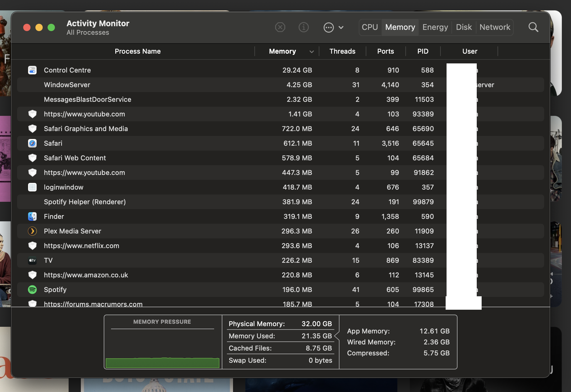Screen dimensions: 571x392
Task: Click the Memory column header
Action: click(x=282, y=51)
